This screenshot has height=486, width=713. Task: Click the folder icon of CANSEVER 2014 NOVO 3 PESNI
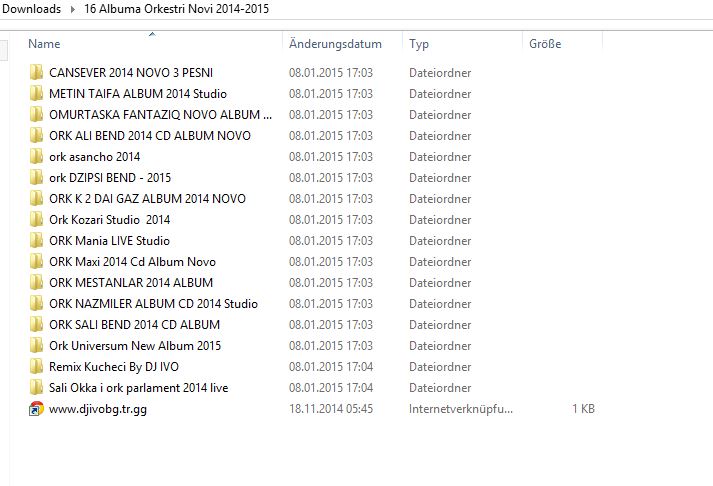click(36, 72)
